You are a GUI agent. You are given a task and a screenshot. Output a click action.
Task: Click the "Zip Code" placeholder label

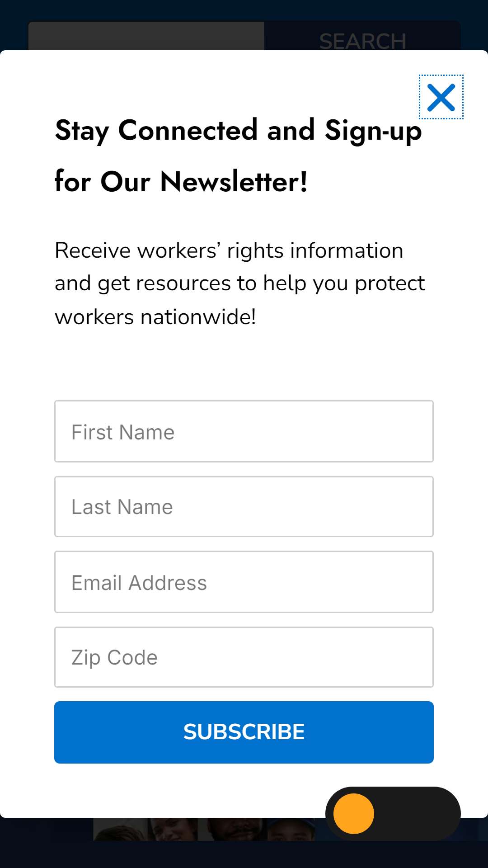coord(115,658)
